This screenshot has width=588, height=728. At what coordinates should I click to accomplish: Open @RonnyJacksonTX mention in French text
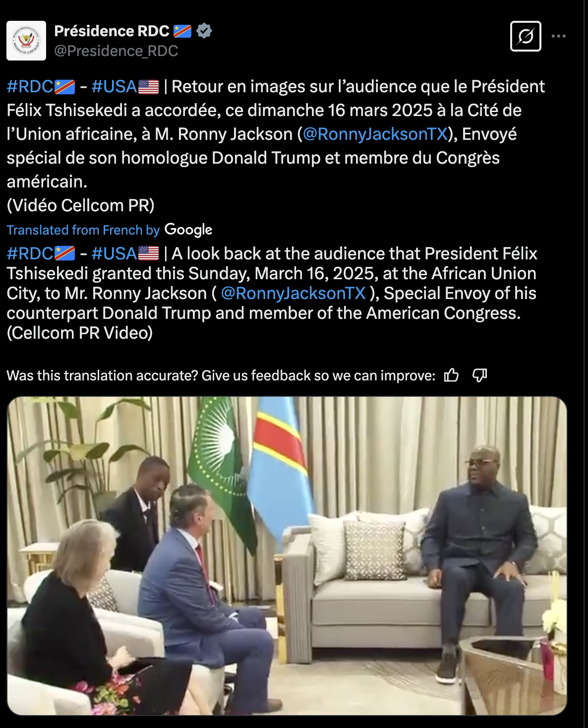pos(375,134)
